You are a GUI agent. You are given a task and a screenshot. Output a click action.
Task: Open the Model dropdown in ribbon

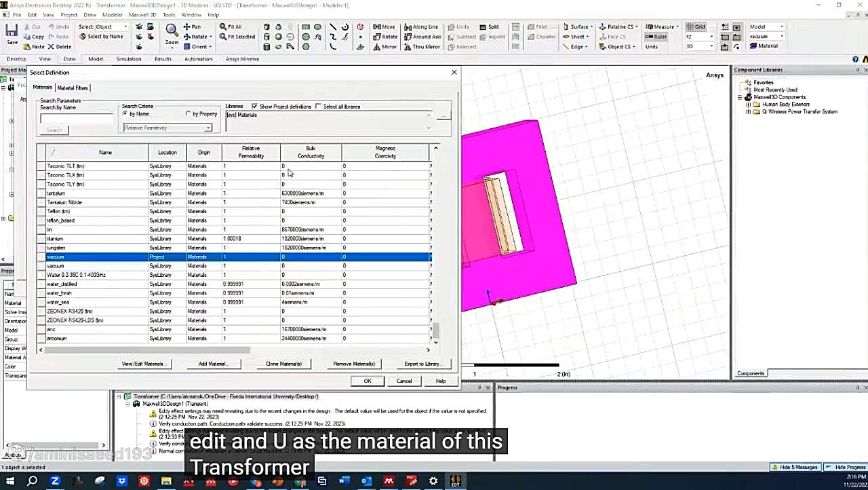tap(766, 27)
